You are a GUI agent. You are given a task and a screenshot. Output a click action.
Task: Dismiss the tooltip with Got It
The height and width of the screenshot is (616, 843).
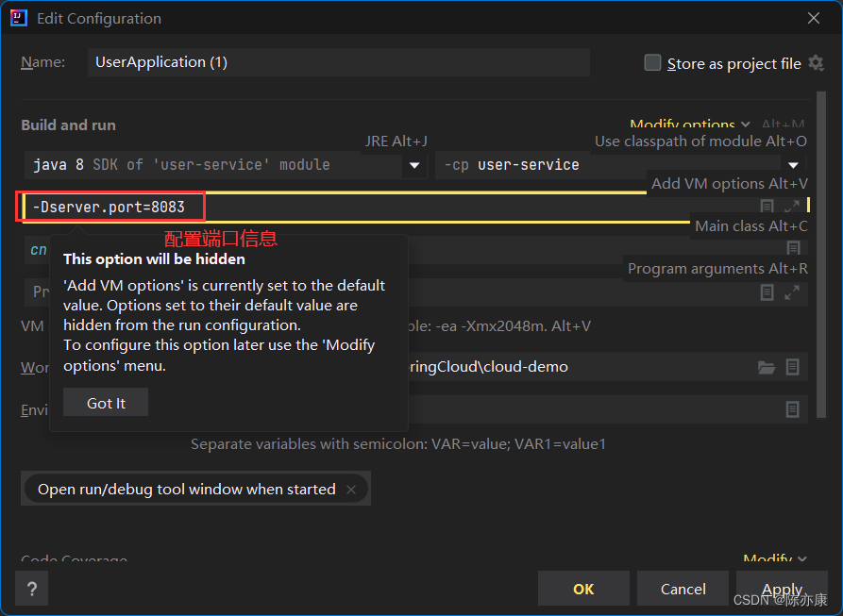tap(106, 403)
